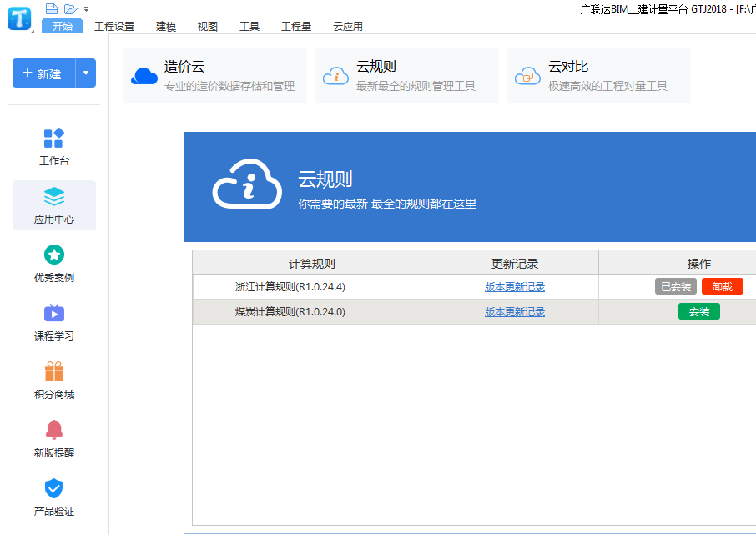
Task: Click the 已安装 button for 浙江计算规则
Action: (676, 286)
